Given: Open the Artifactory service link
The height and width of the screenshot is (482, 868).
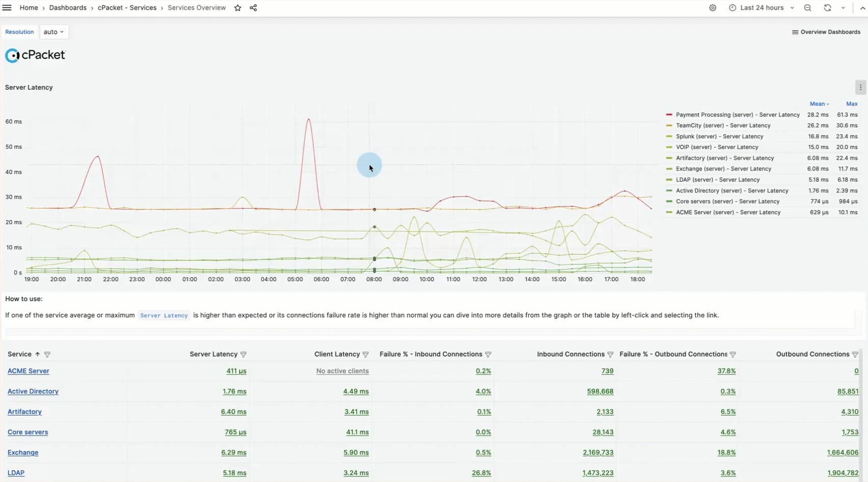Looking at the screenshot, I should coord(24,412).
